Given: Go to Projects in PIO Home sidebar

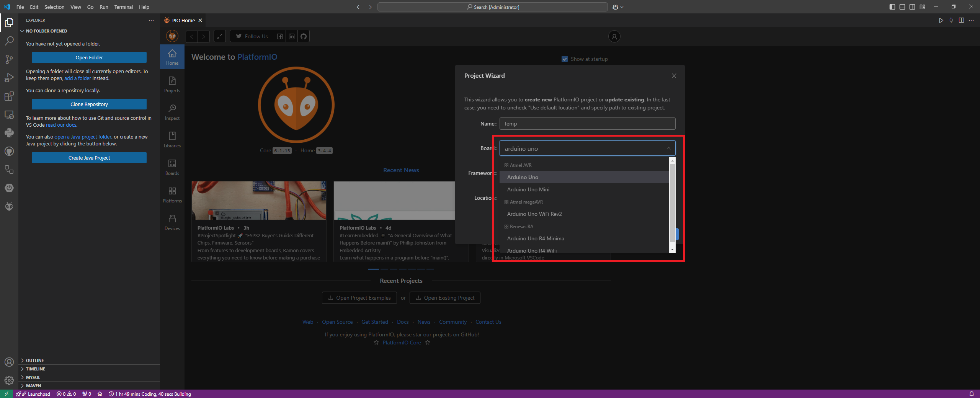Looking at the screenshot, I should tap(172, 84).
